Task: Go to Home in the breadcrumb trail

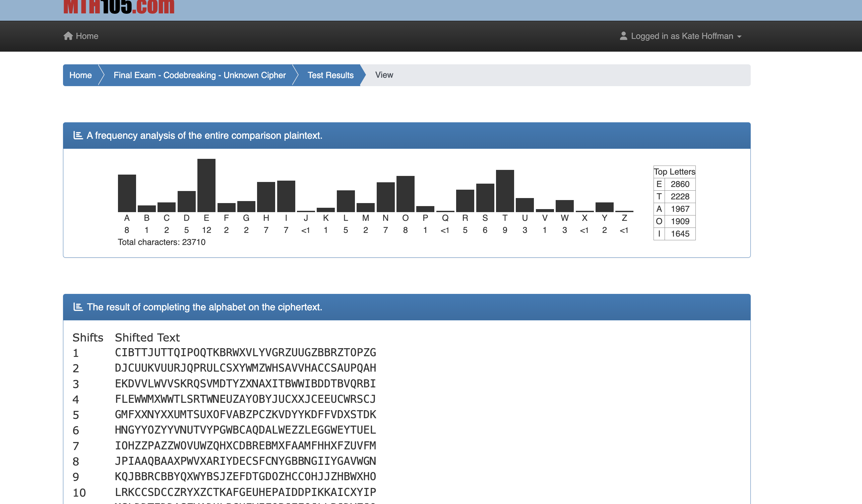Action: 80,75
